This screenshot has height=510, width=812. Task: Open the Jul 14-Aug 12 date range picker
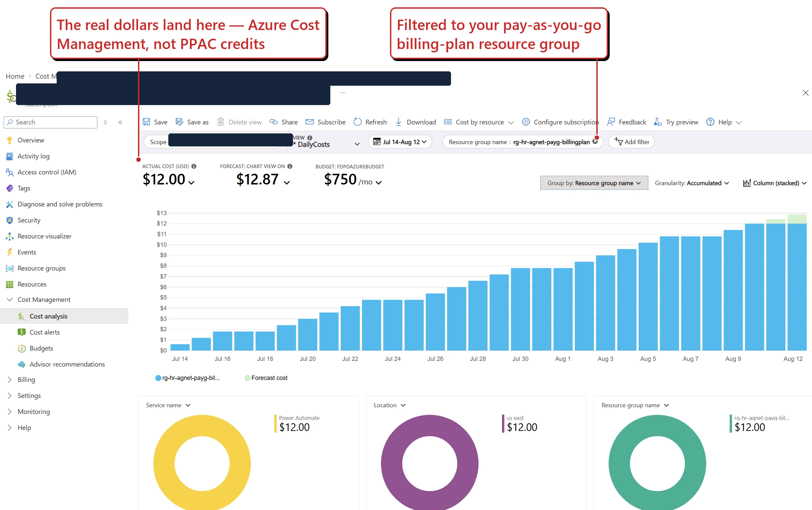pyautogui.click(x=400, y=142)
